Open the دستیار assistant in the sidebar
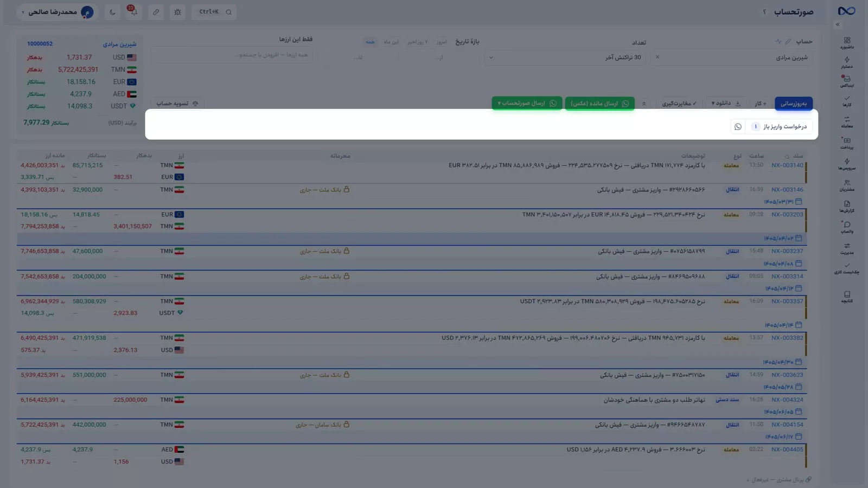This screenshot has width=868, height=488. 847,63
